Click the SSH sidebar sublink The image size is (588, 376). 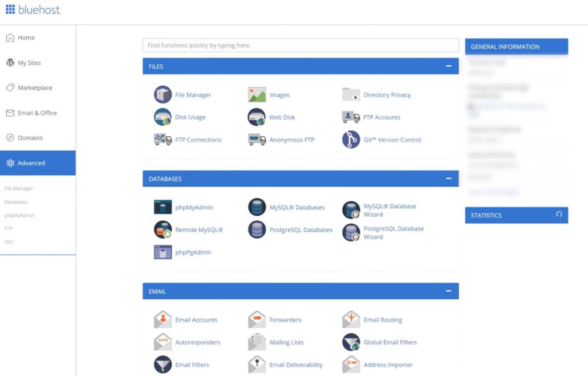tap(9, 242)
